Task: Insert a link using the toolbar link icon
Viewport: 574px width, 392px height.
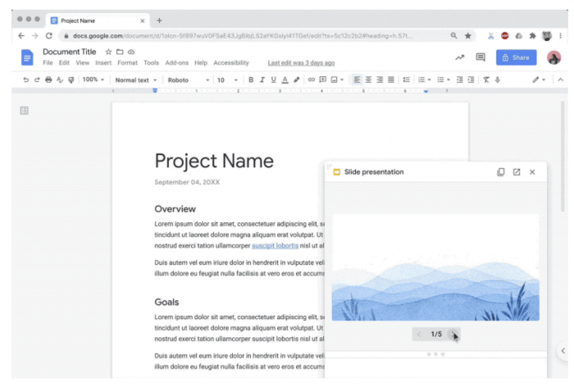Action: (311, 80)
